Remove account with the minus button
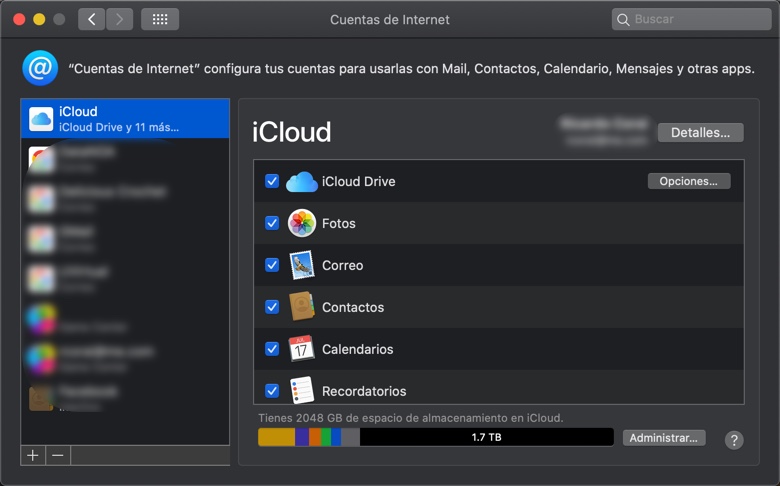 (x=58, y=455)
